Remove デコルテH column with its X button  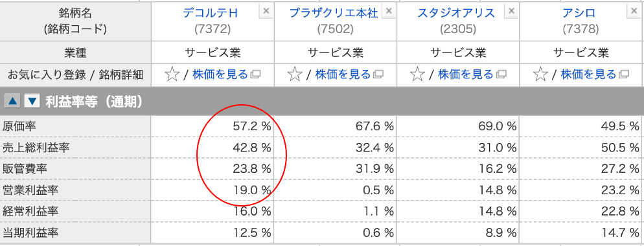click(266, 12)
